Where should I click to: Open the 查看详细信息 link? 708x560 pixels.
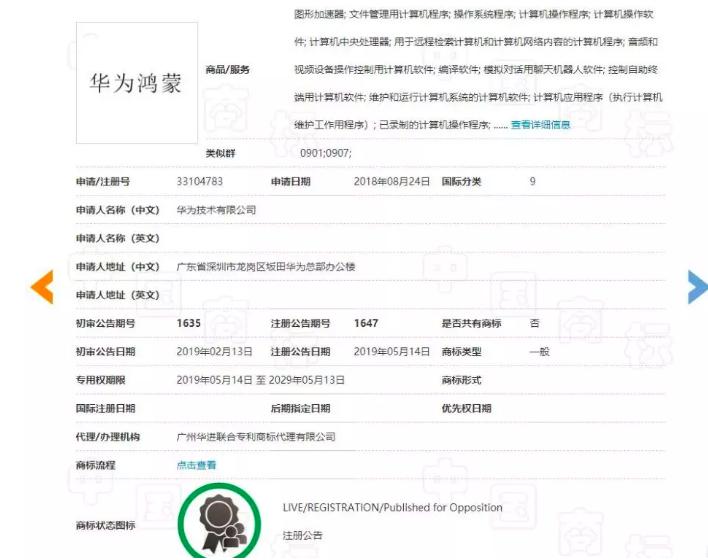pos(540,125)
